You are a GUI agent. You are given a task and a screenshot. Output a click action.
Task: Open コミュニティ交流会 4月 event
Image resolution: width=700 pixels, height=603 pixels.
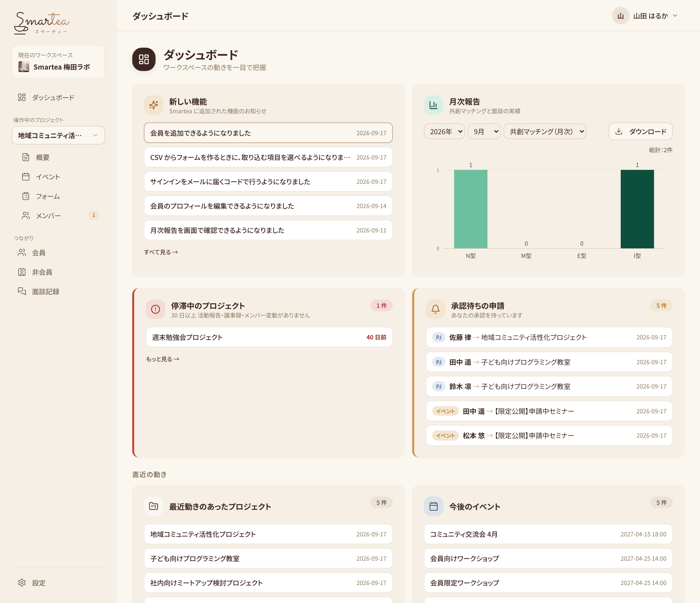[548, 534]
